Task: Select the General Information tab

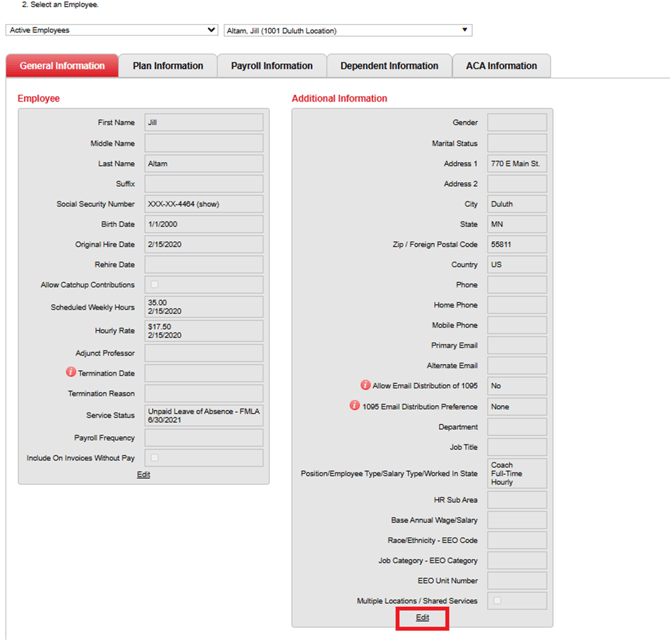Action: tap(62, 66)
